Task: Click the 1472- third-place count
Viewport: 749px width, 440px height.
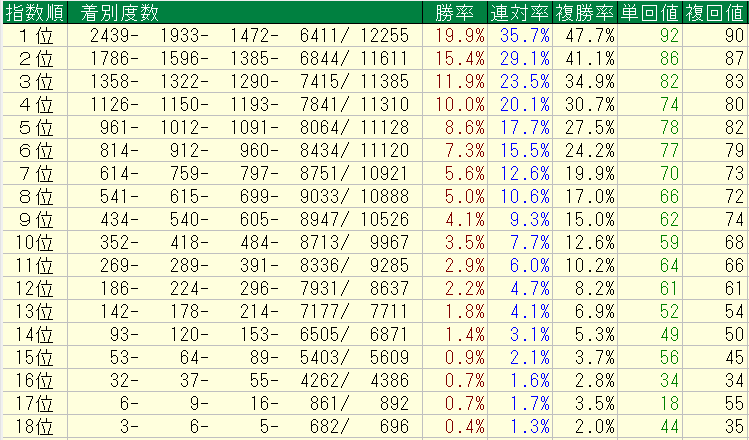Action: [254, 36]
